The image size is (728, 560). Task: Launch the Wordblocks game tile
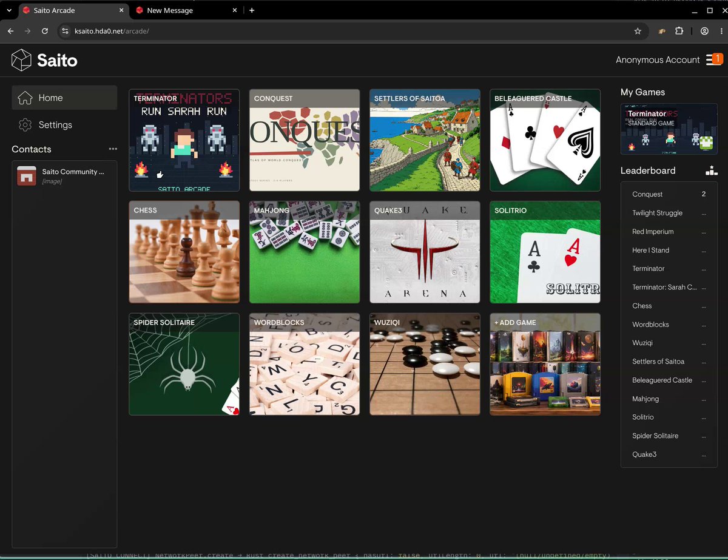click(x=305, y=364)
